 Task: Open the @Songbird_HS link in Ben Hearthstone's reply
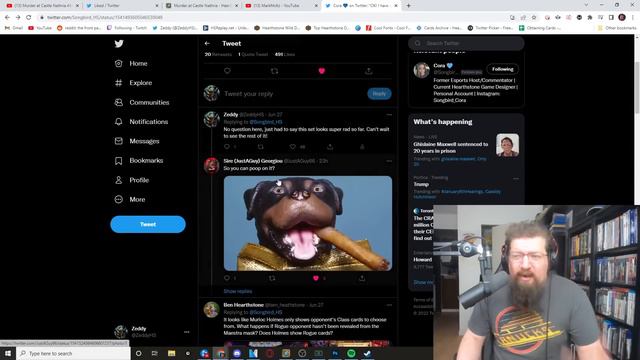pos(266,312)
